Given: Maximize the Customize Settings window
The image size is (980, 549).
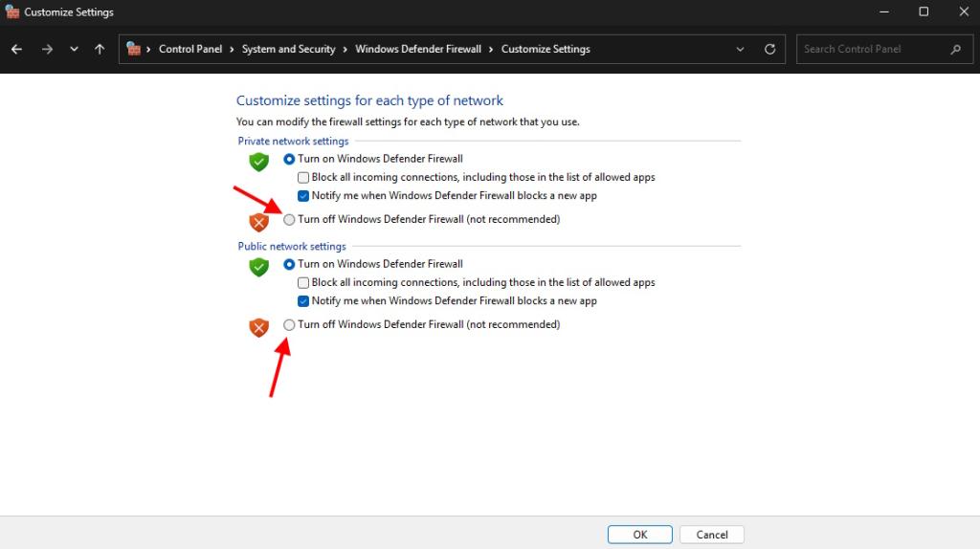Looking at the screenshot, I should (x=924, y=11).
